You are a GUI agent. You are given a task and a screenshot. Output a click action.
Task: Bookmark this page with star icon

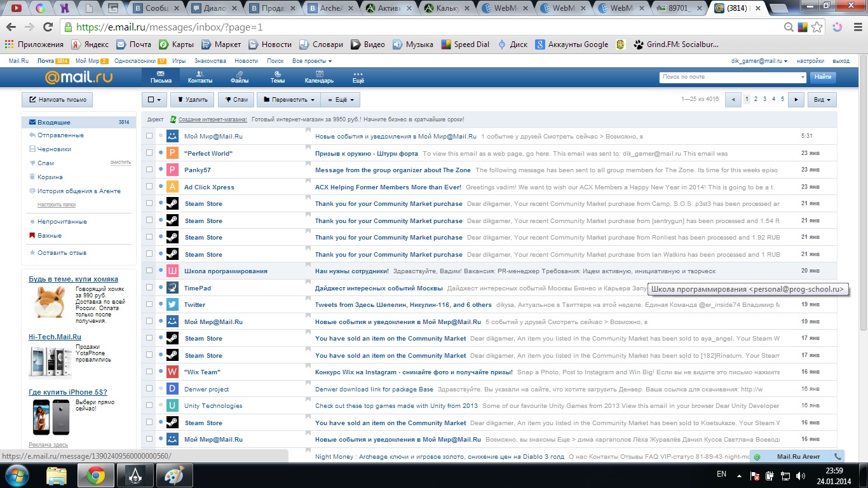tap(817, 27)
